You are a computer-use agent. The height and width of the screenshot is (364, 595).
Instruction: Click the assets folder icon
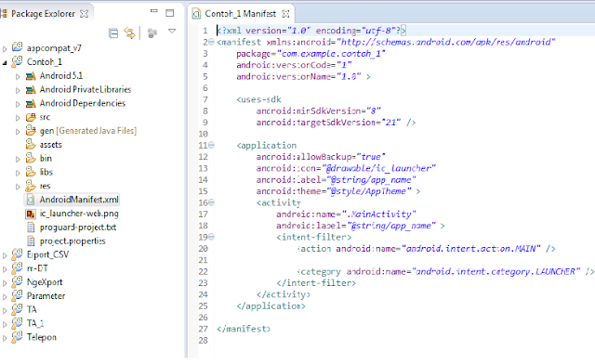[31, 144]
